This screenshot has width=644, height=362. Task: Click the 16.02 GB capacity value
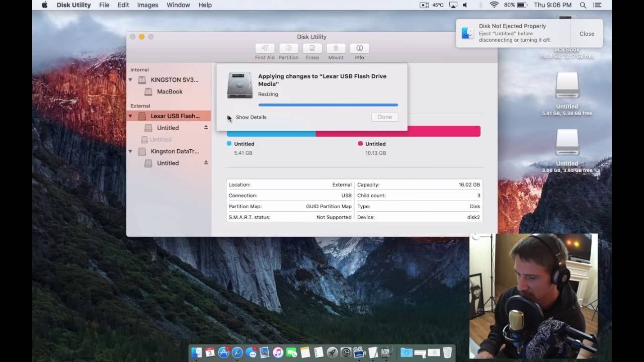[469, 185]
